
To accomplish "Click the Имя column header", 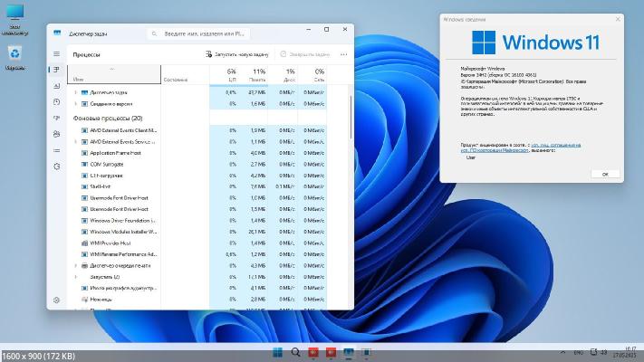I will point(114,75).
